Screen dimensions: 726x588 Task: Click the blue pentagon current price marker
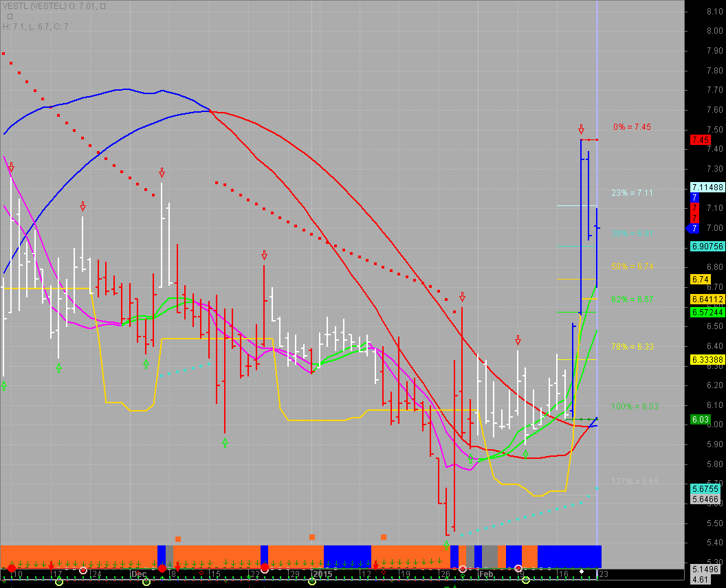click(x=692, y=228)
